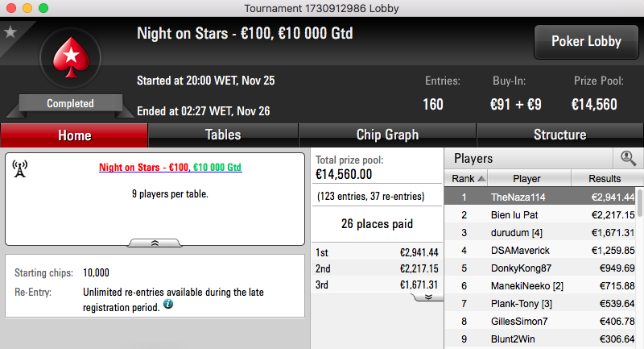Switch to the Structure tab
Image resolution: width=644 pixels, height=349 pixels.
pos(559,135)
